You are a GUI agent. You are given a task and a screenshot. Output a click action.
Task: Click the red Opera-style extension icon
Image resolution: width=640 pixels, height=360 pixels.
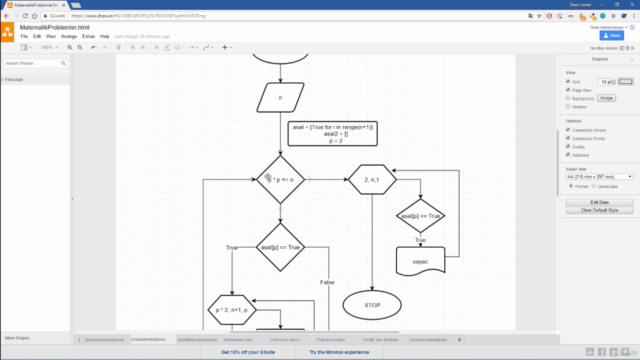point(549,16)
